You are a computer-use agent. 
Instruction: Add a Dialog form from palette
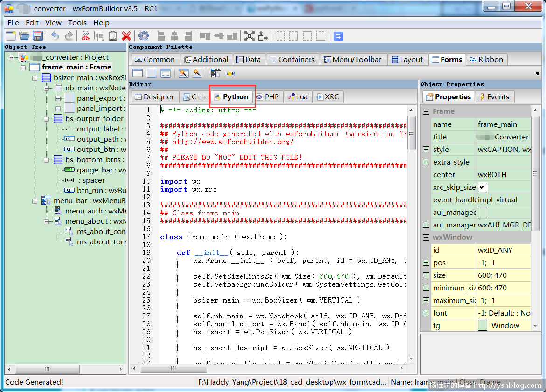tap(166, 73)
